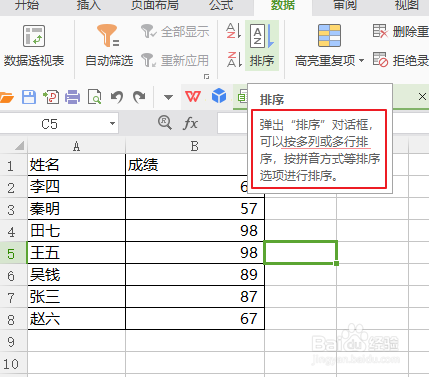
Task: Print with the printer icon
Action: pyautogui.click(x=73, y=97)
